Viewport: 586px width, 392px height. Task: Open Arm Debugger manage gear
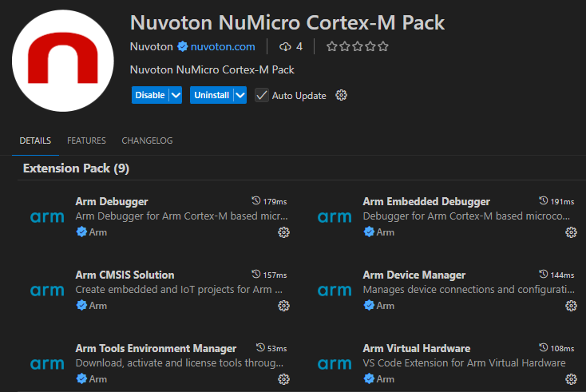click(283, 232)
